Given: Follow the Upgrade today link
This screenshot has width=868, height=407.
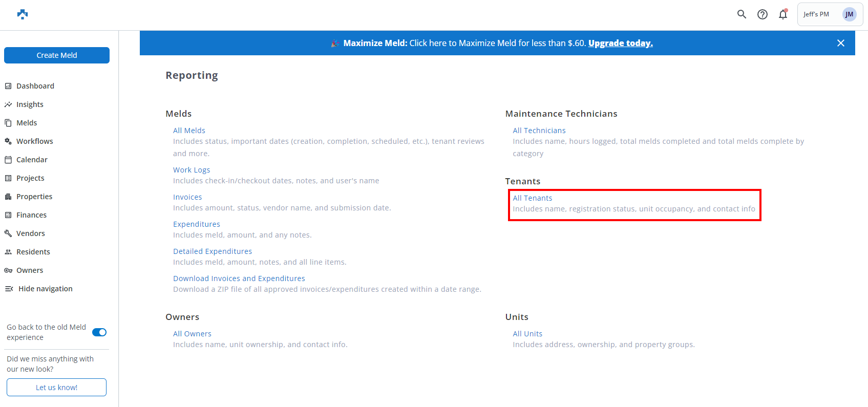Looking at the screenshot, I should (620, 43).
